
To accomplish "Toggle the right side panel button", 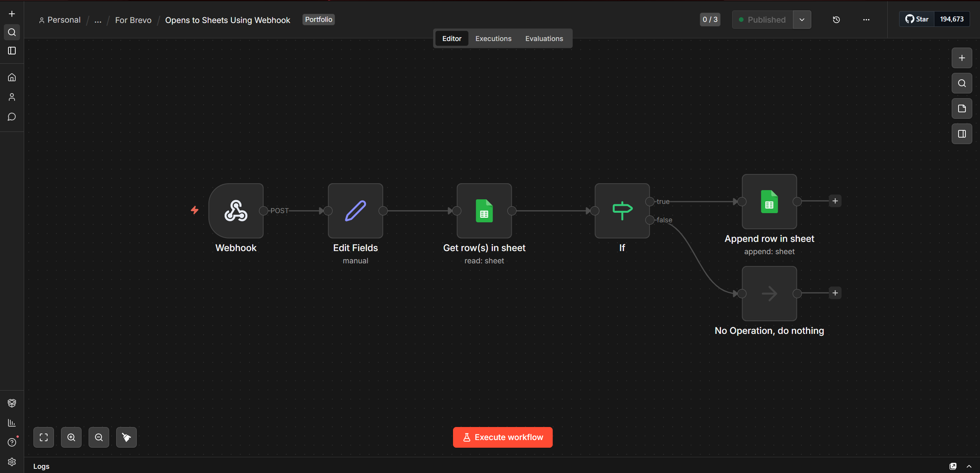I will (962, 134).
